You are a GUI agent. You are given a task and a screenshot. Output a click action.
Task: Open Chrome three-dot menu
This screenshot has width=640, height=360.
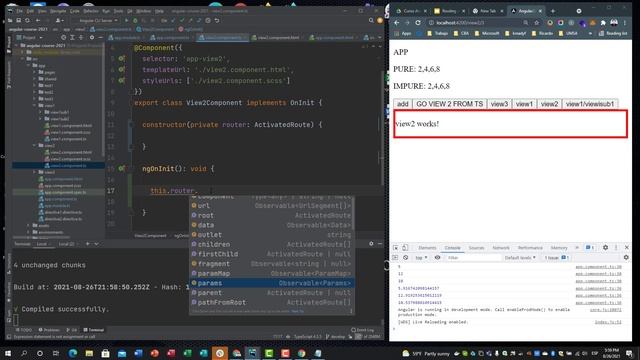[x=624, y=23]
